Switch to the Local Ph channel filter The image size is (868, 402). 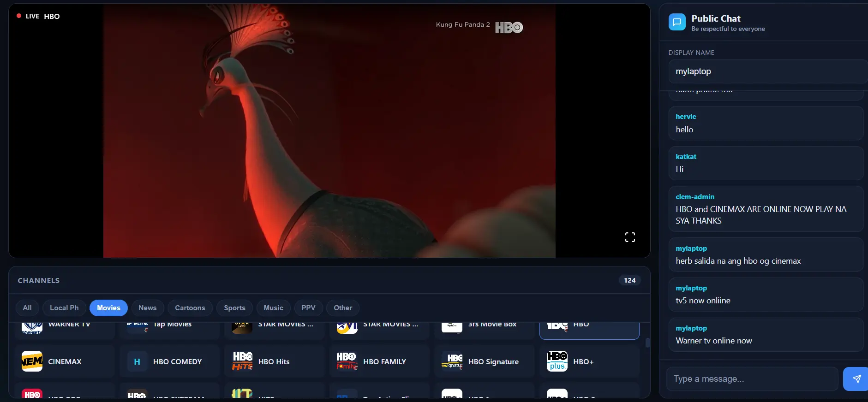[x=64, y=308]
